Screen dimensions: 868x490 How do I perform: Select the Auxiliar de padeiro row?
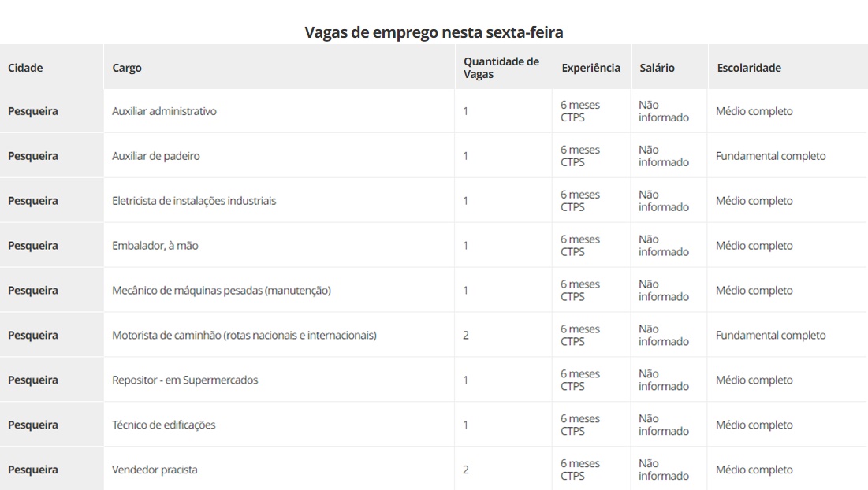(156, 156)
